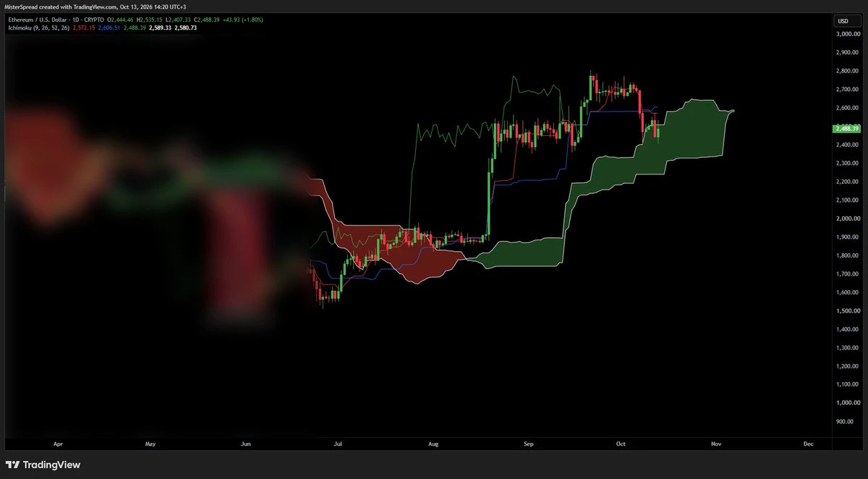Click the 2,800.00 price axis label
The height and width of the screenshot is (479, 868).
[x=847, y=71]
